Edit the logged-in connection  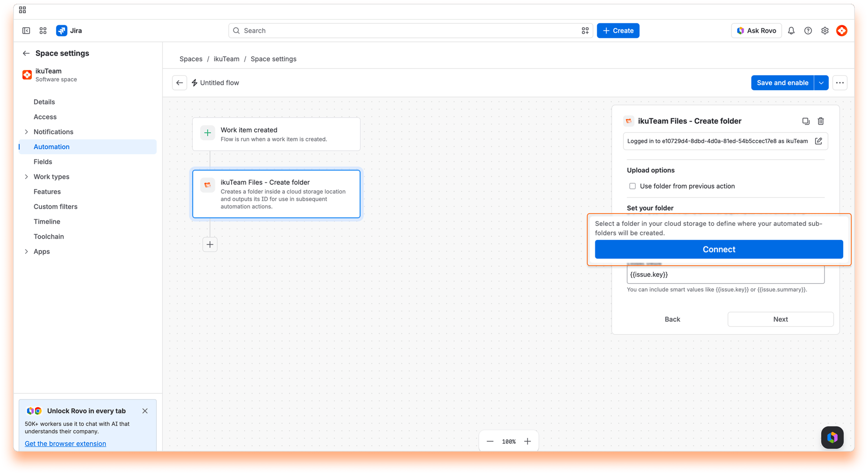[818, 141]
